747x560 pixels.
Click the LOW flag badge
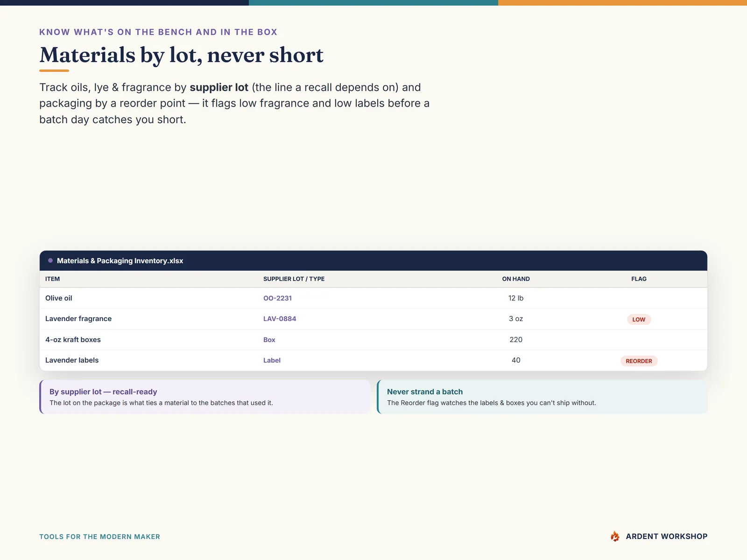pos(639,320)
